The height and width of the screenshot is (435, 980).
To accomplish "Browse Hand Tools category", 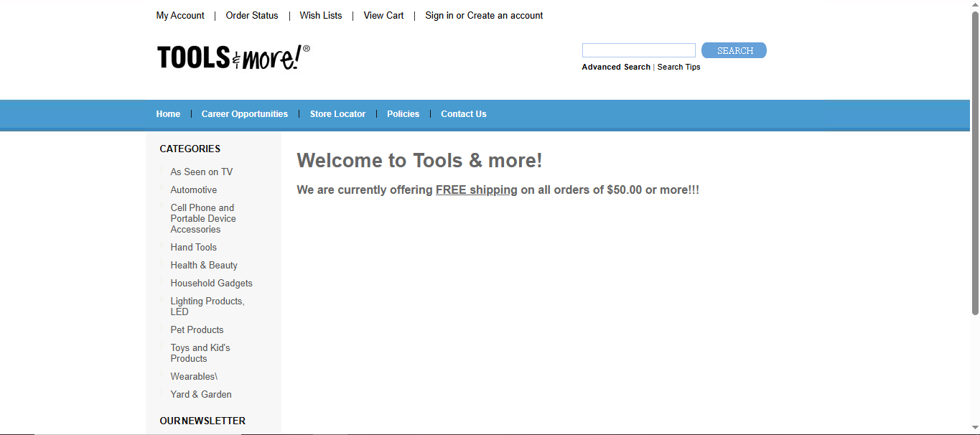I will [x=194, y=247].
